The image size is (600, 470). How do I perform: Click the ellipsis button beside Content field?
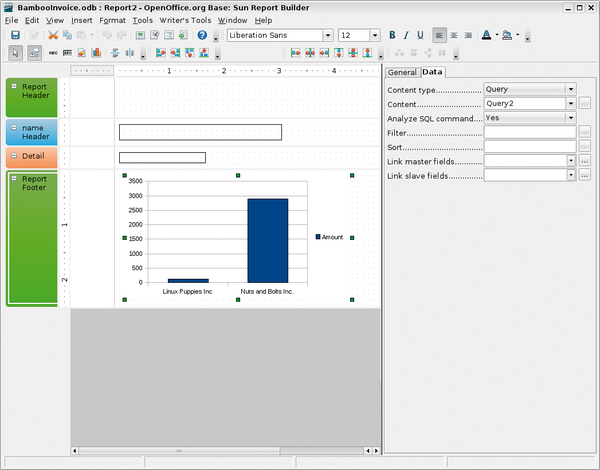(585, 103)
